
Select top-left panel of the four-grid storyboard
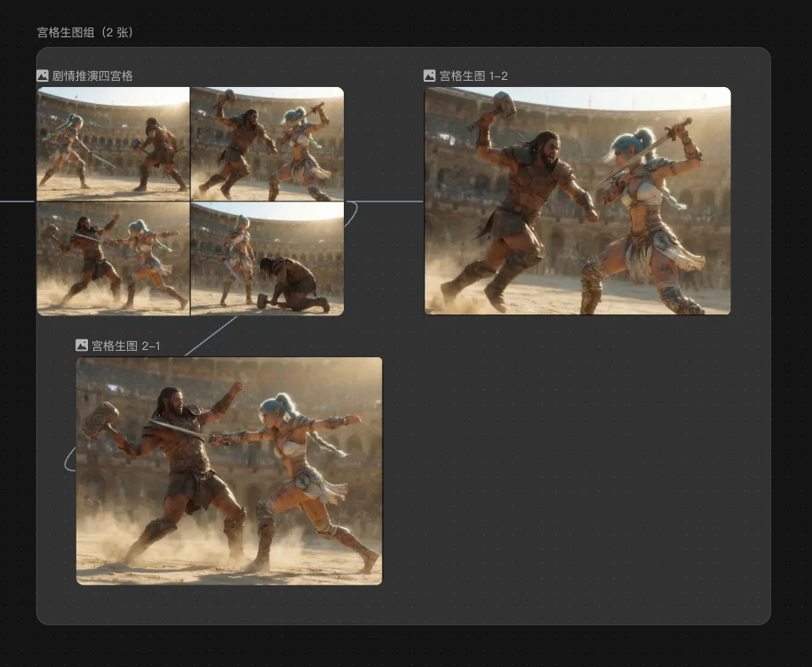click(113, 144)
